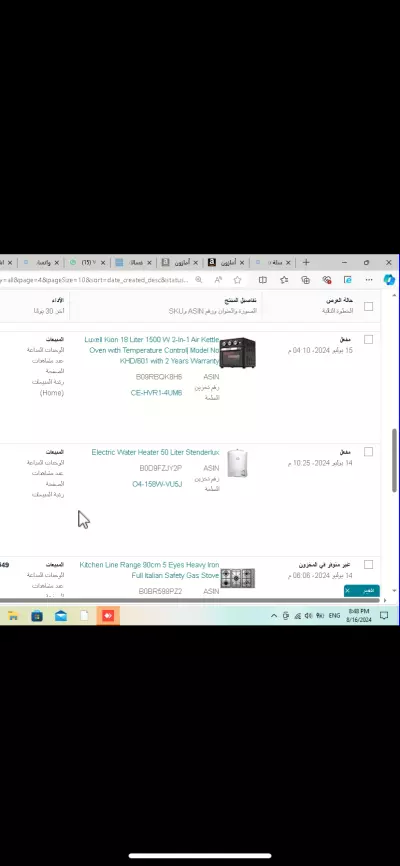Open the Collections icon in Edge toolbar
The width and height of the screenshot is (400, 866).
tap(306, 280)
